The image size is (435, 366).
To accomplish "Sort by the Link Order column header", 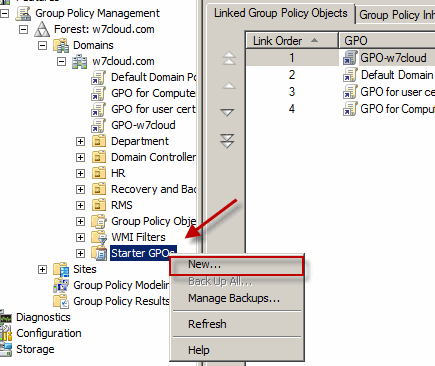I will point(292,41).
